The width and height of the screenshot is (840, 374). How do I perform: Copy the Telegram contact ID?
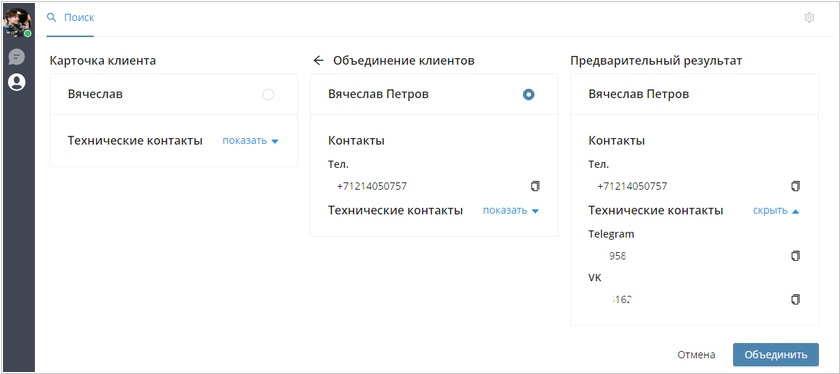[796, 256]
